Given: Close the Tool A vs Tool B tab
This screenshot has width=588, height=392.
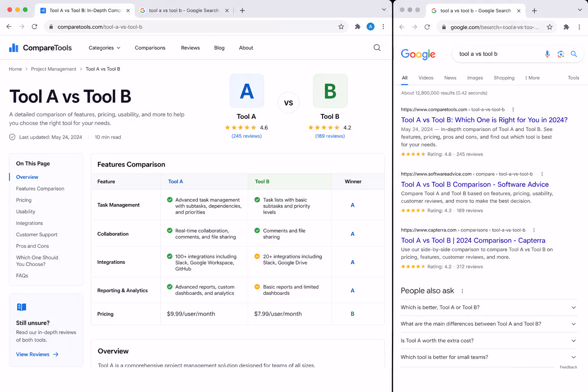Looking at the screenshot, I should 128,11.
